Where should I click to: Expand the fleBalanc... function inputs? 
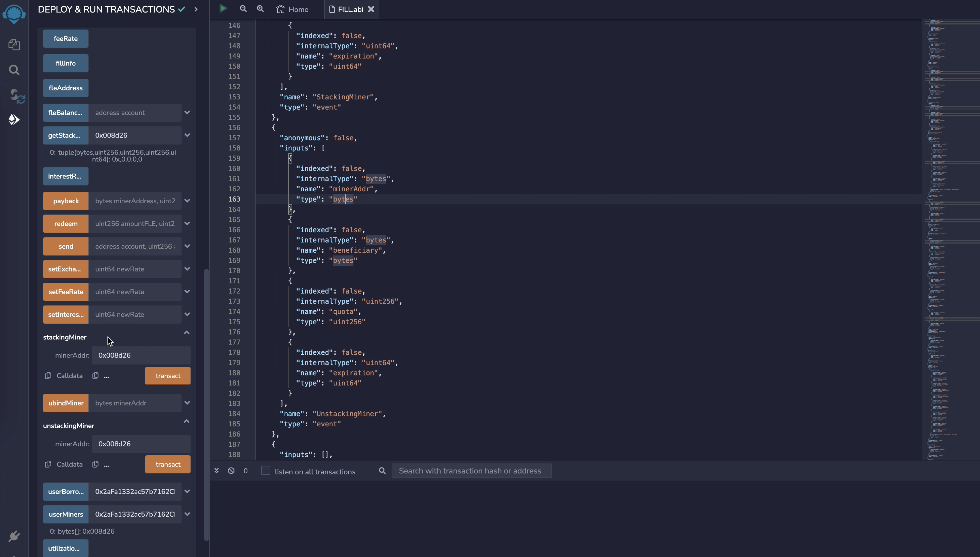coord(187,113)
